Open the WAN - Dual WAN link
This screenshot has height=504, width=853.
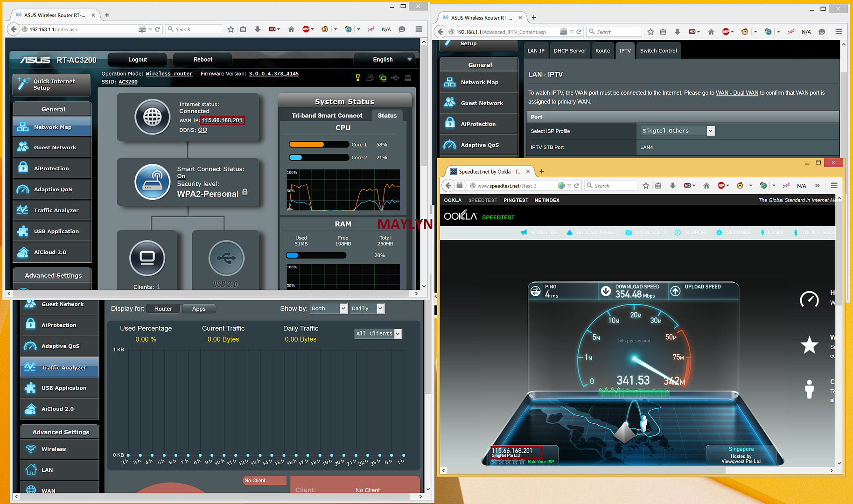(737, 93)
